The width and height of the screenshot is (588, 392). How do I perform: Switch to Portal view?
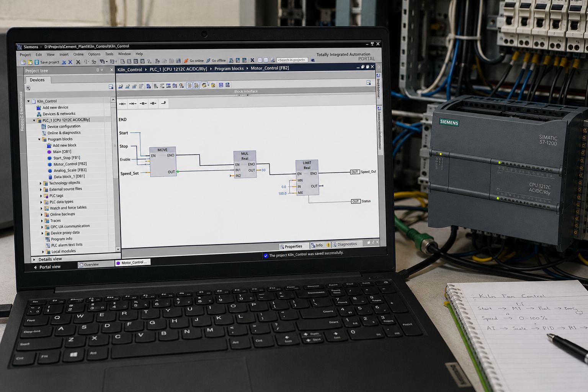coord(47,267)
